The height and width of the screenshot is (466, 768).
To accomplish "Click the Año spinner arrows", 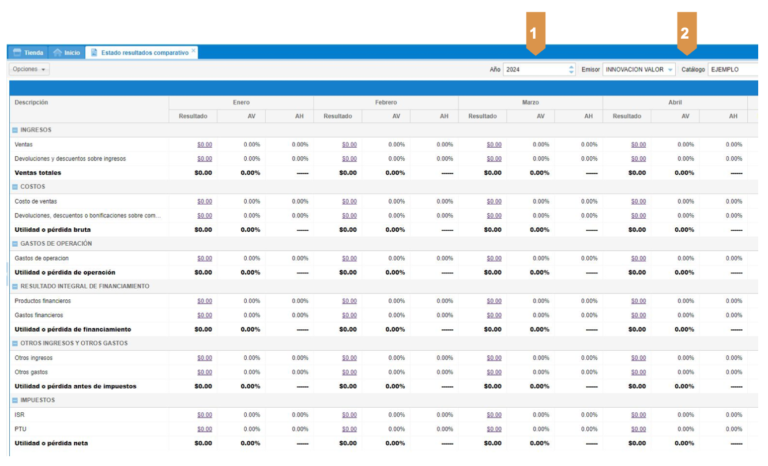I will coord(571,69).
